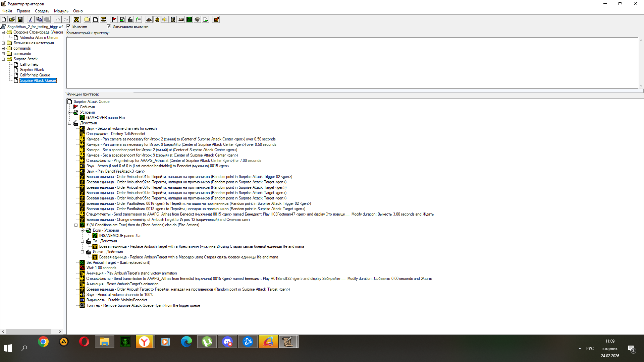Save the map with floppy disk icon
The width and height of the screenshot is (644, 362).
pos(20,19)
